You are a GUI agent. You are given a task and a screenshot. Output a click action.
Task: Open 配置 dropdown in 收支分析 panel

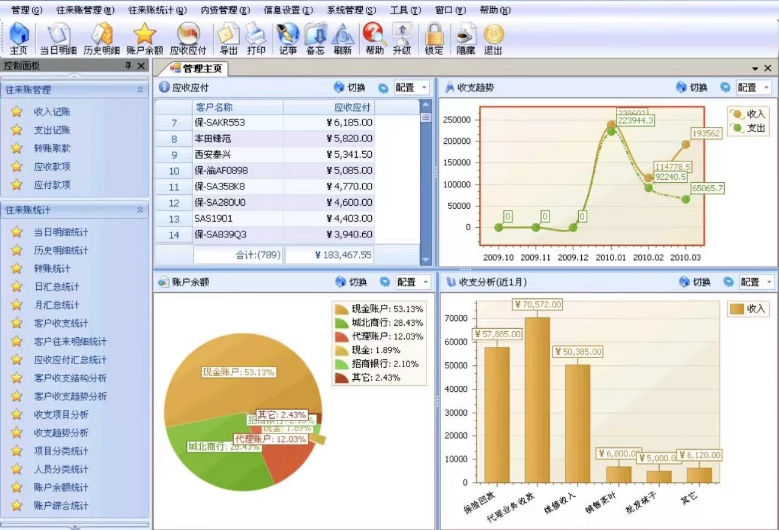[756, 282]
